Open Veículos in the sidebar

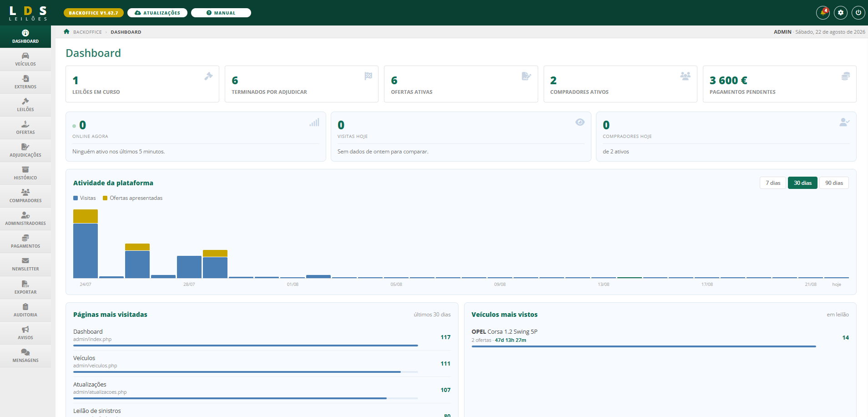pos(25,60)
